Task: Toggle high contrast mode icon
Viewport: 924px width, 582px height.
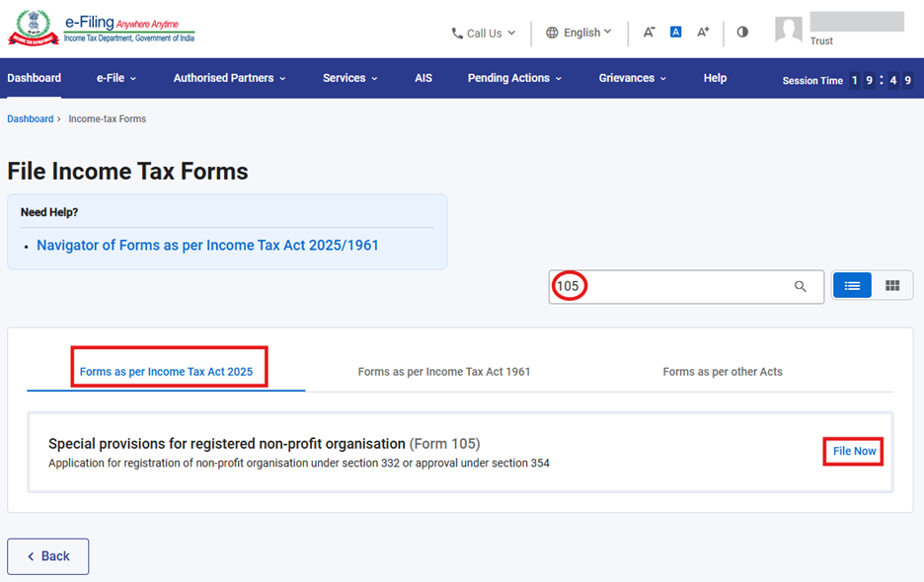Action: (x=742, y=33)
